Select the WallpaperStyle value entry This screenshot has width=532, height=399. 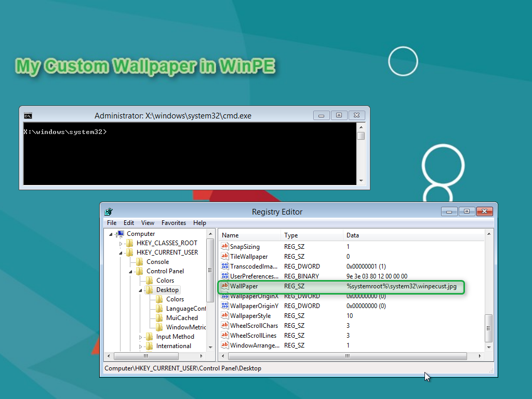tap(250, 316)
